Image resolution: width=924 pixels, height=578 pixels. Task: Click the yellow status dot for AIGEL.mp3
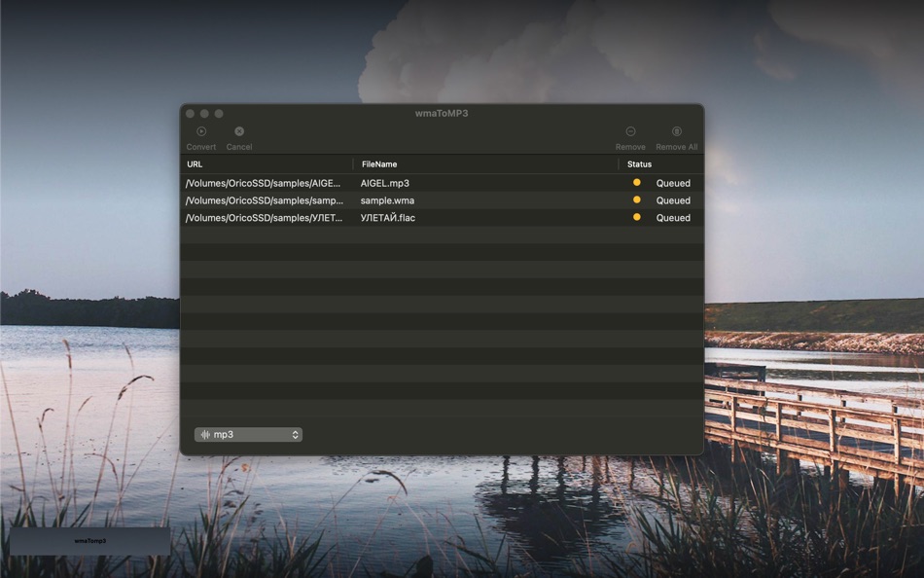pos(636,183)
